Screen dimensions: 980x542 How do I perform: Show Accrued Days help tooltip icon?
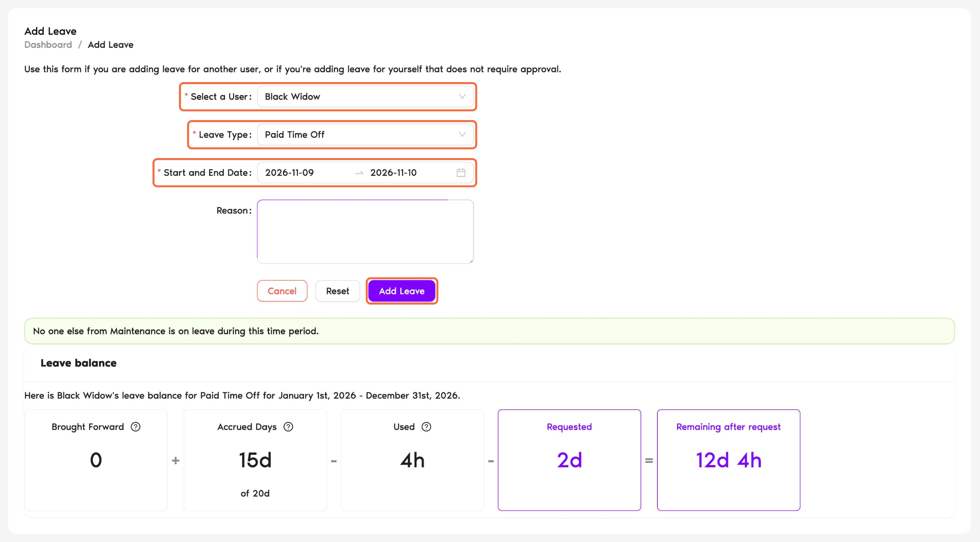pyautogui.click(x=288, y=427)
